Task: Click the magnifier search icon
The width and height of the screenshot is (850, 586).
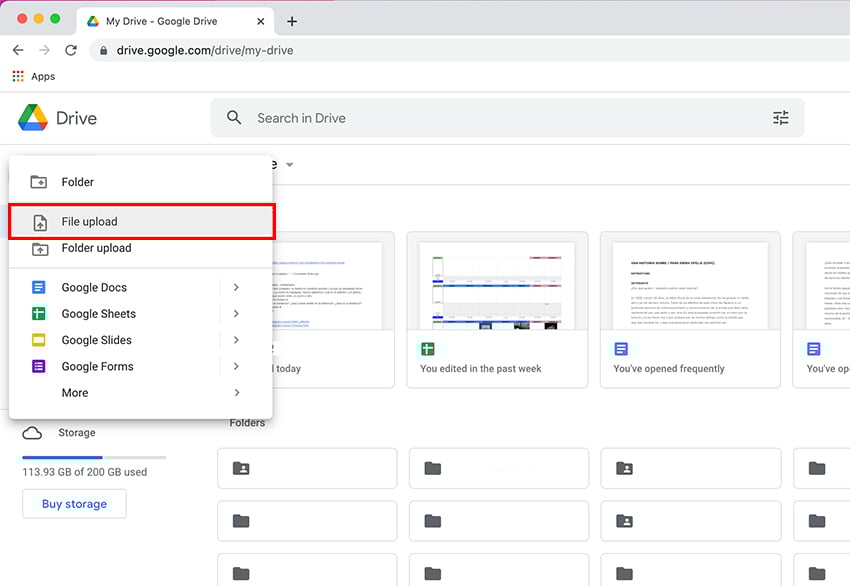Action: coord(234,118)
